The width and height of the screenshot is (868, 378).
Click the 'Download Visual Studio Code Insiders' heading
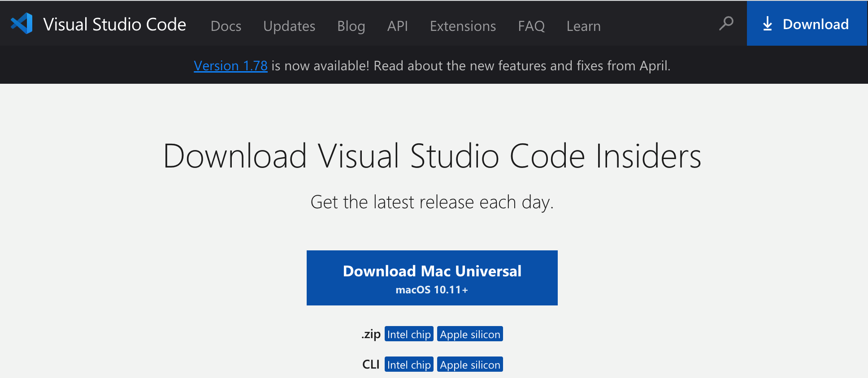(432, 156)
